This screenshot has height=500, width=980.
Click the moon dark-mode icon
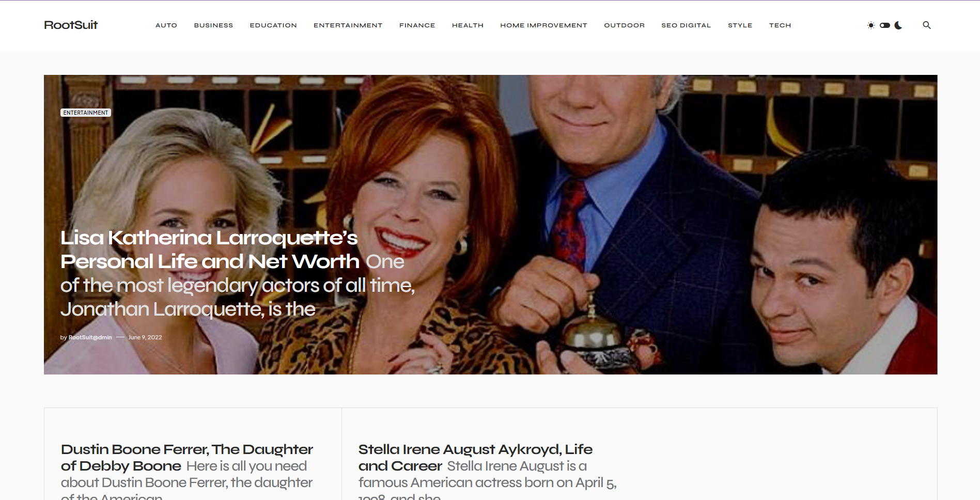[x=898, y=25]
